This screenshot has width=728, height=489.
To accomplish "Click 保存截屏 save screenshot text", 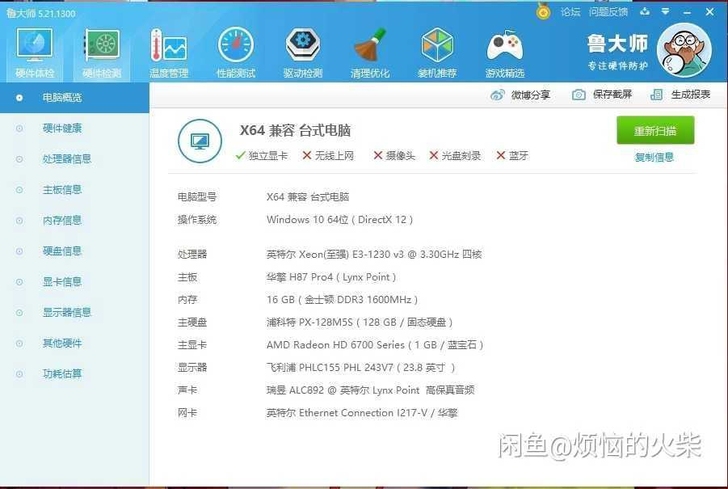I will coord(612,95).
